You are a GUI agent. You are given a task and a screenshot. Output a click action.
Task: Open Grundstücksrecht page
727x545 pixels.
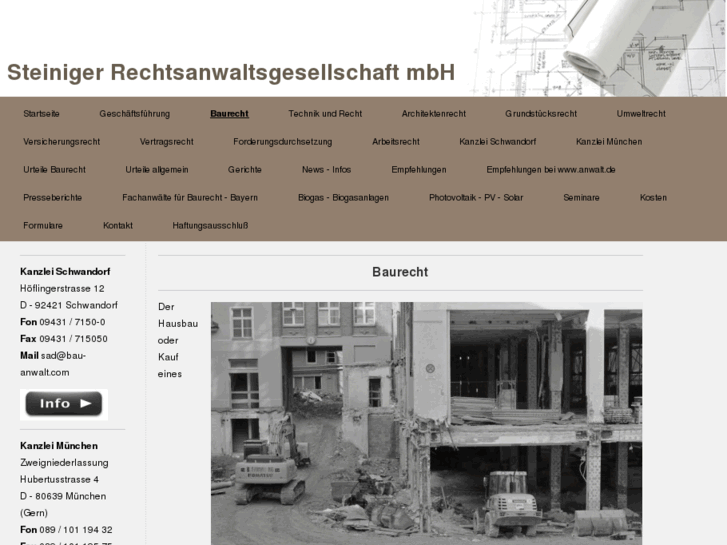tap(541, 114)
